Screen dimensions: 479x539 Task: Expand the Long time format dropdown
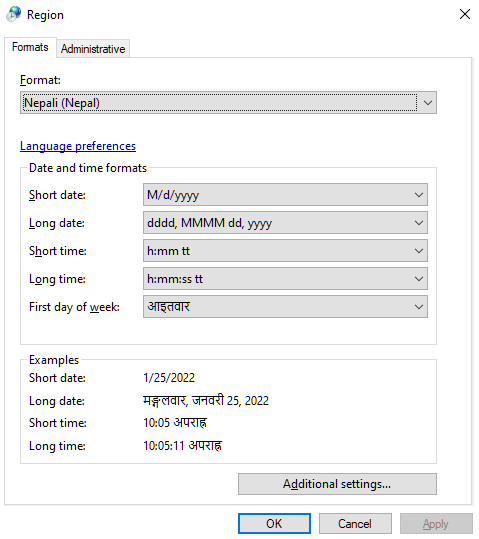tap(285, 279)
